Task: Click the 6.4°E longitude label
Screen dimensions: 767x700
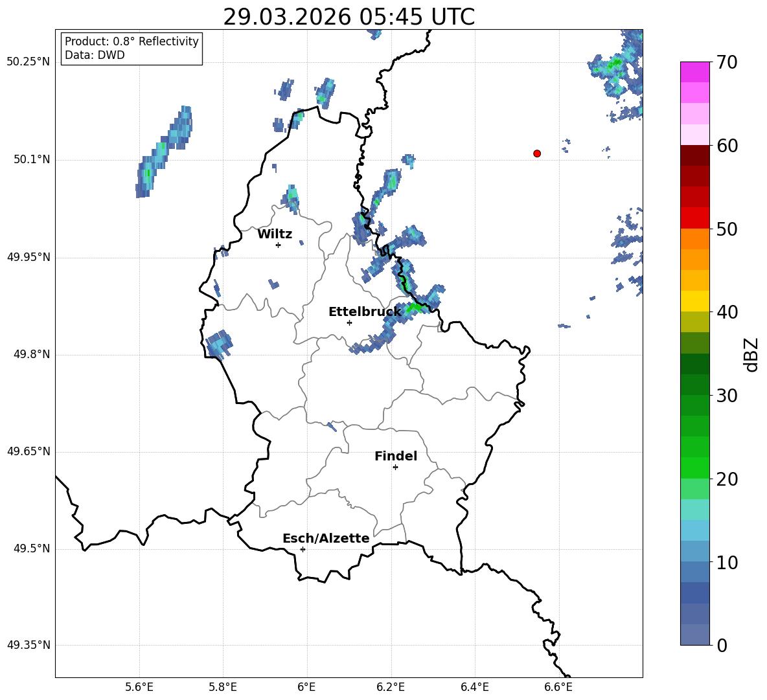Action: 474,687
